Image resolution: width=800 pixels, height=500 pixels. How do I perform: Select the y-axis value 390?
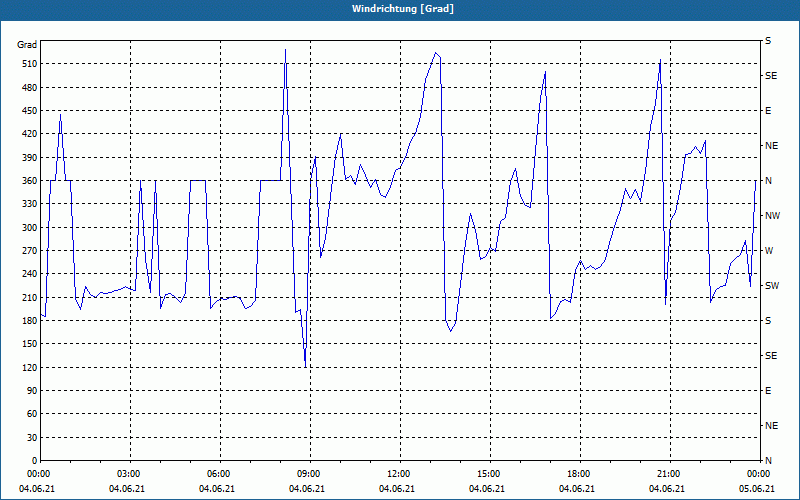point(30,158)
